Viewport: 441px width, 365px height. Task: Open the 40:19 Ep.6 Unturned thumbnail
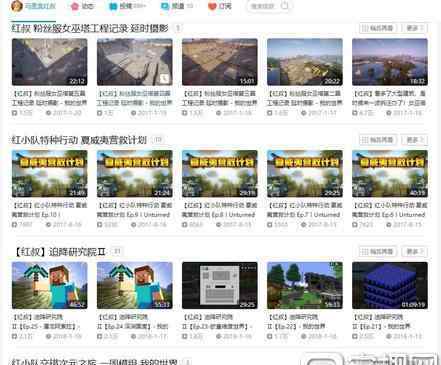coord(390,174)
